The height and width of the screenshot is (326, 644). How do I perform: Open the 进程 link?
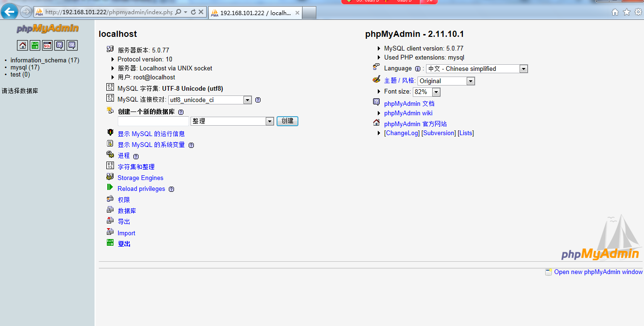[x=124, y=155]
